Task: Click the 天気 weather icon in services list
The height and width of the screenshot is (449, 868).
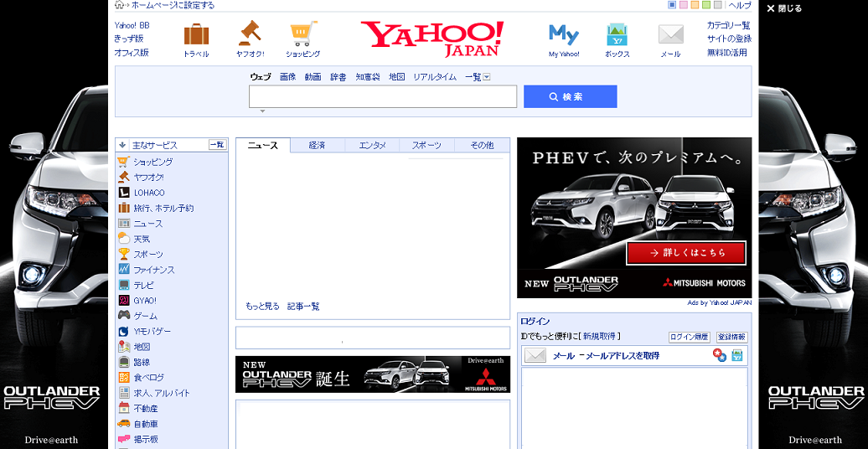Action: pyautogui.click(x=123, y=239)
